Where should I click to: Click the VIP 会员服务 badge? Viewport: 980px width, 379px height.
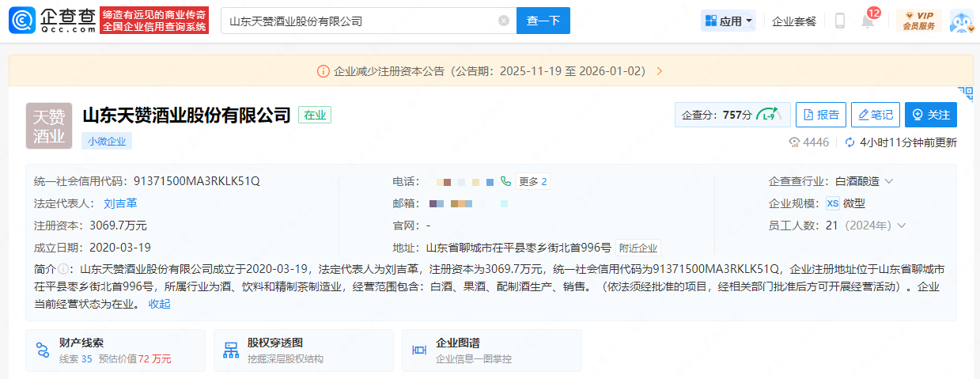918,21
